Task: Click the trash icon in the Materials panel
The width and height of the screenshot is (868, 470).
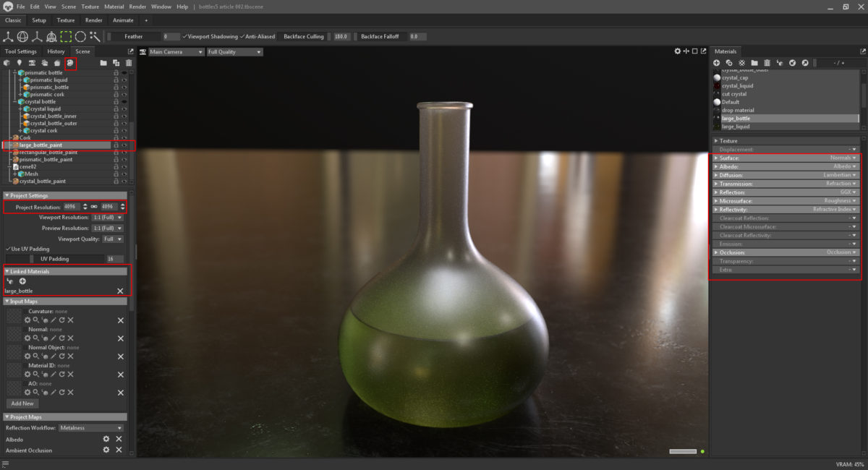Action: click(x=767, y=62)
